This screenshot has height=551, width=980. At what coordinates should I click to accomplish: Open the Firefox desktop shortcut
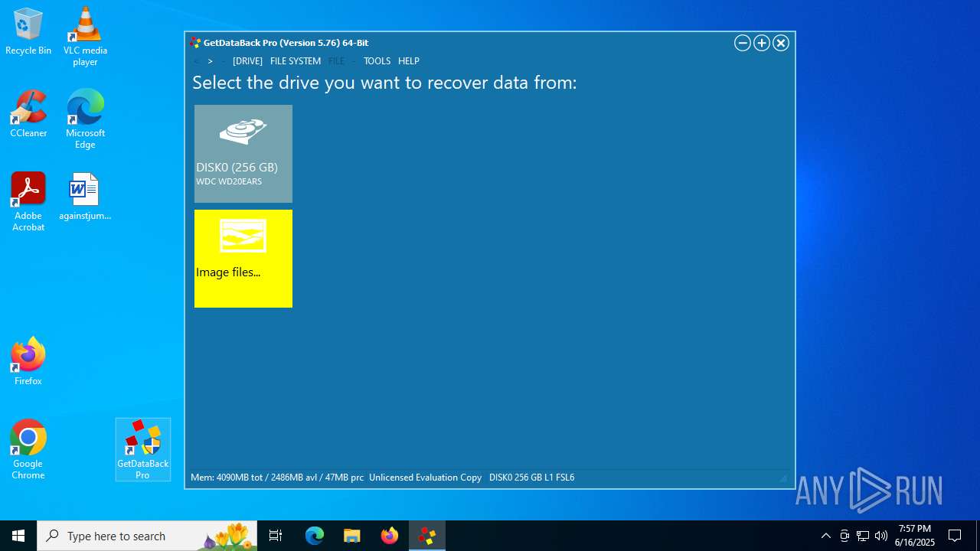pyautogui.click(x=28, y=361)
